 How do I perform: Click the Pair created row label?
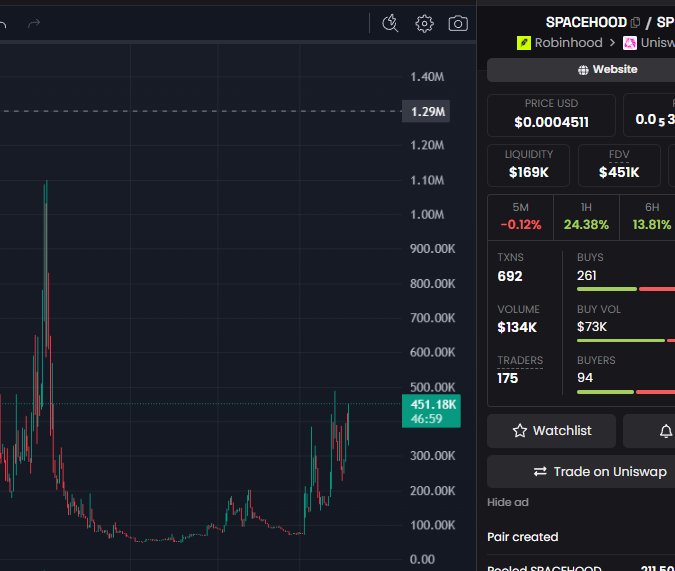tap(523, 537)
